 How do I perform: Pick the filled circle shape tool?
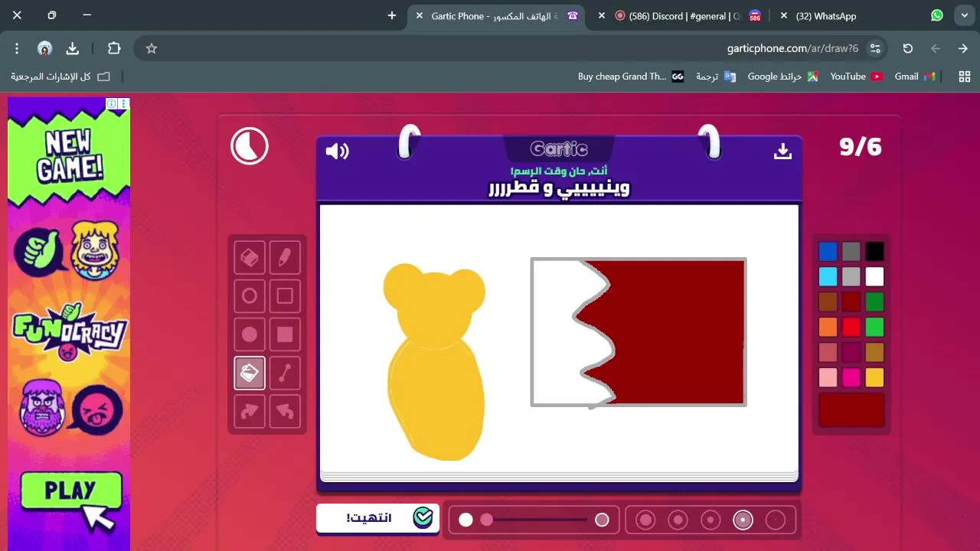250,334
